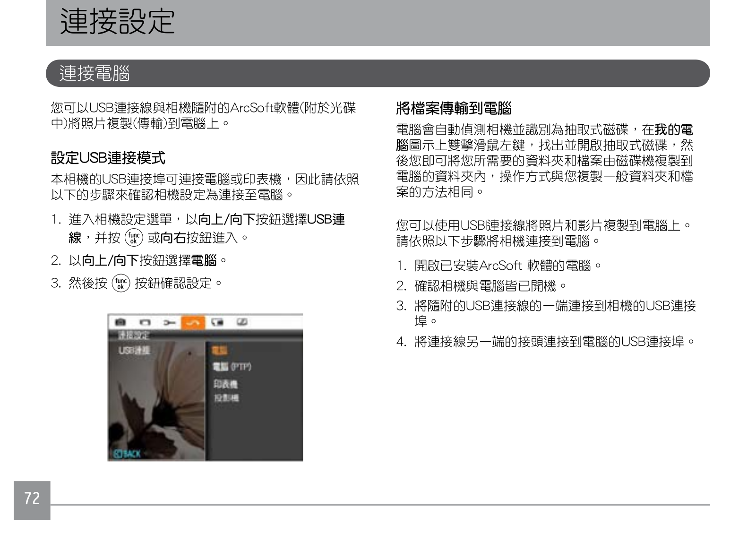Click the bold 向右 text in step 1

pyautogui.click(x=173, y=238)
